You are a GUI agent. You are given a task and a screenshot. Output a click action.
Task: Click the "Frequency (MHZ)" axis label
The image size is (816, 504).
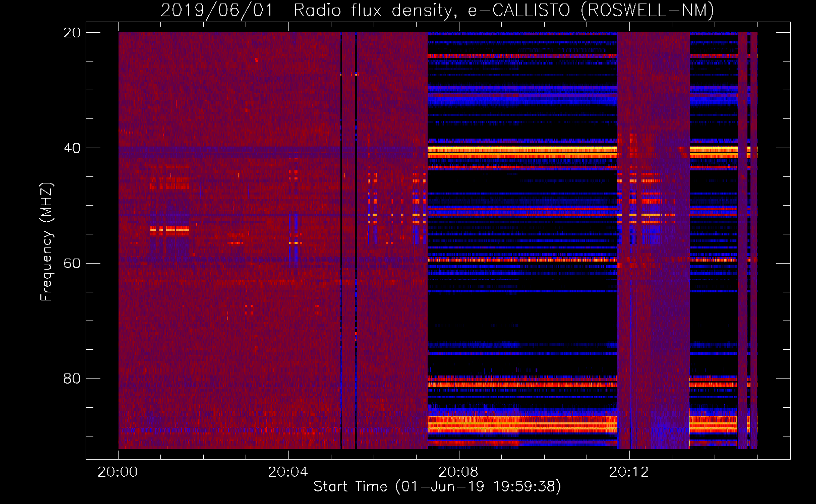tap(46, 242)
